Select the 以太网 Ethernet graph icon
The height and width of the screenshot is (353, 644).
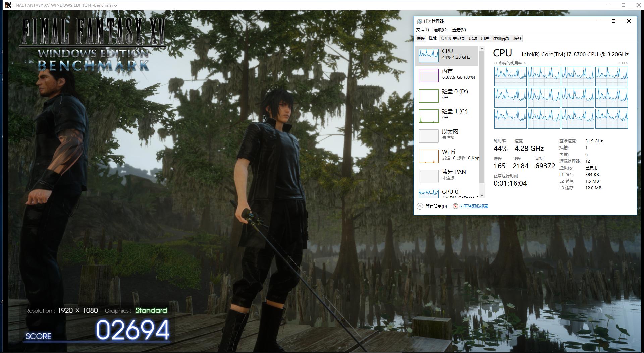tap(428, 136)
